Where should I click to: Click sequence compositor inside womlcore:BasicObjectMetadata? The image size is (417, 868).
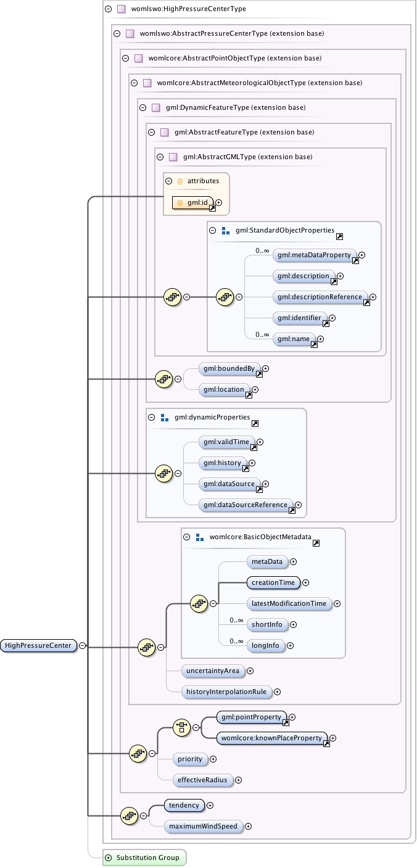(x=199, y=604)
